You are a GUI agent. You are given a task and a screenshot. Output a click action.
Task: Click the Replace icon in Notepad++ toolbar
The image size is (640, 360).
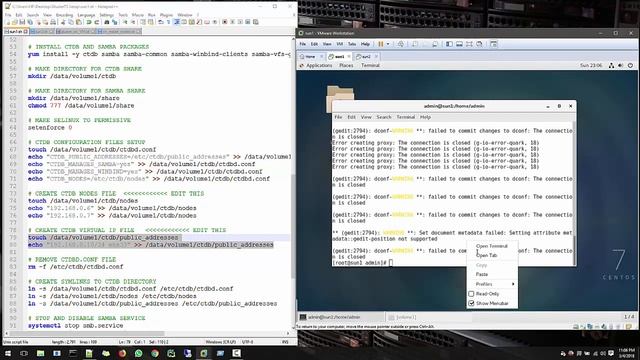[x=115, y=22]
